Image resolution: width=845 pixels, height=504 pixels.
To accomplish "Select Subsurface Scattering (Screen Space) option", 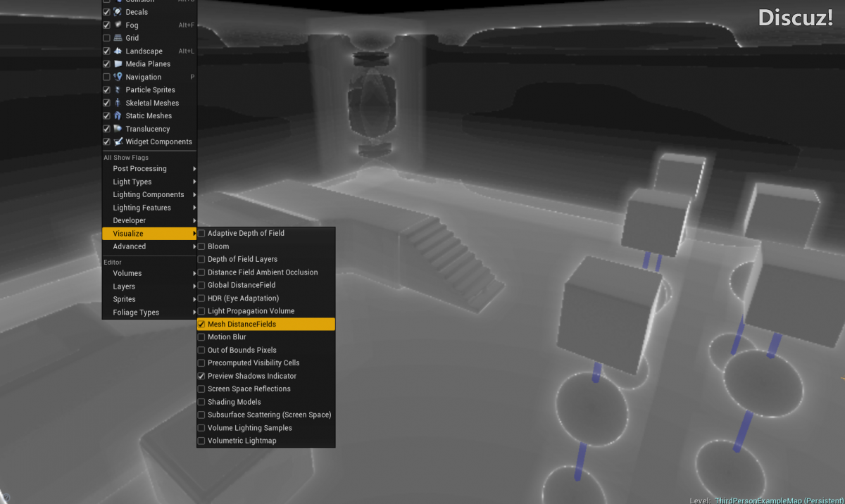I will tap(266, 415).
